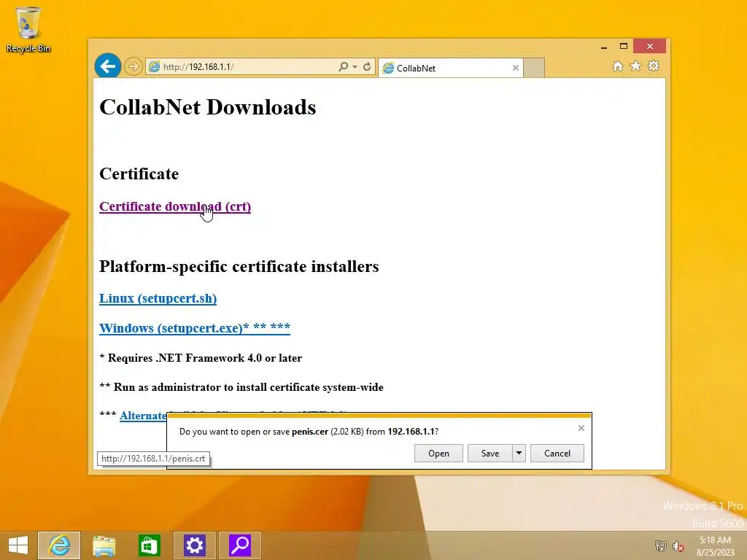This screenshot has width=747, height=560.
Task: Go back with the browser Back arrow
Action: point(108,66)
